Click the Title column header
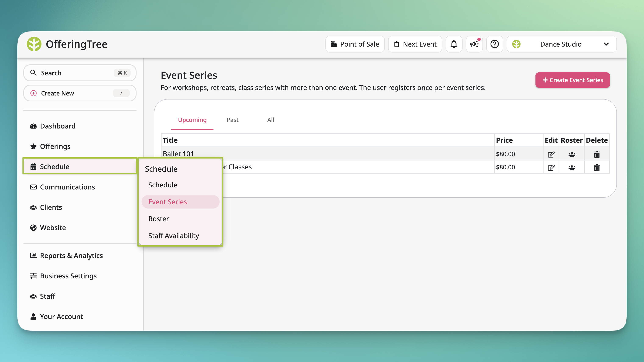 click(328, 140)
